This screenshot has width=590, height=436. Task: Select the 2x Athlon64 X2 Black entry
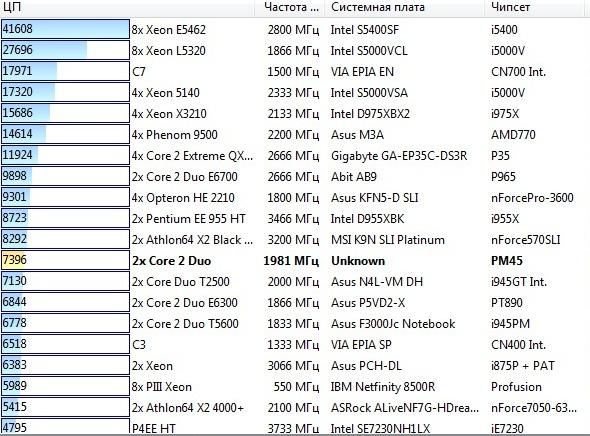(192, 240)
